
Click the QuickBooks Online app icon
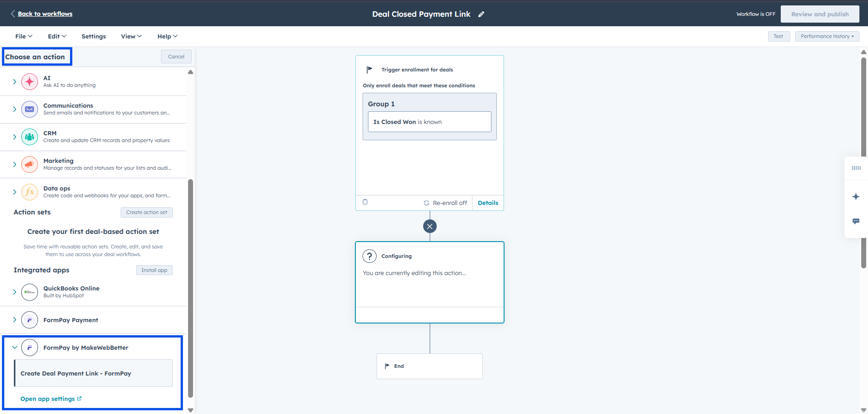tap(29, 292)
